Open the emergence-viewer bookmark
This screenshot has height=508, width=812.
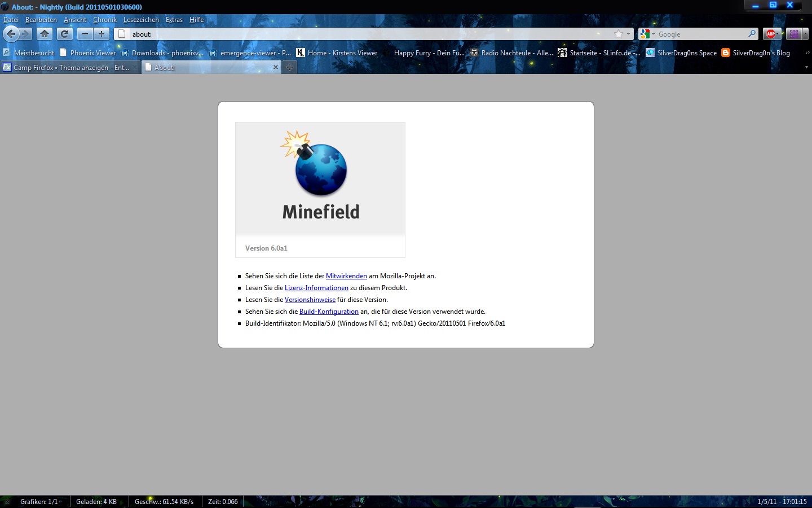(x=250, y=52)
